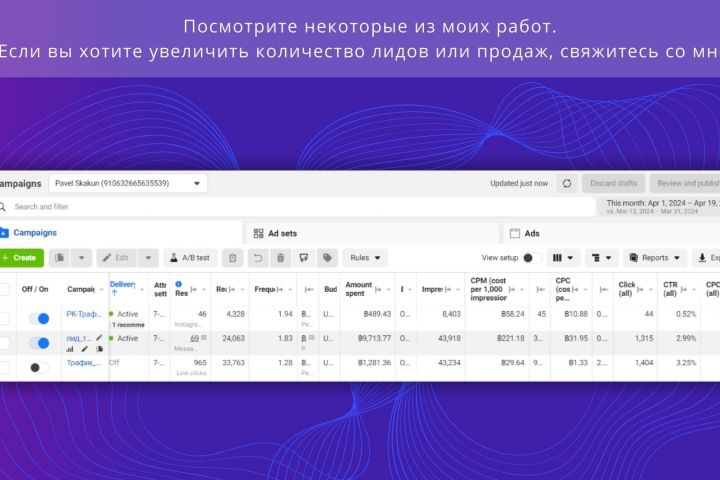Viewport: 720px width, 480px height.
Task: Click the reach value 33,763
Action: 233,363
